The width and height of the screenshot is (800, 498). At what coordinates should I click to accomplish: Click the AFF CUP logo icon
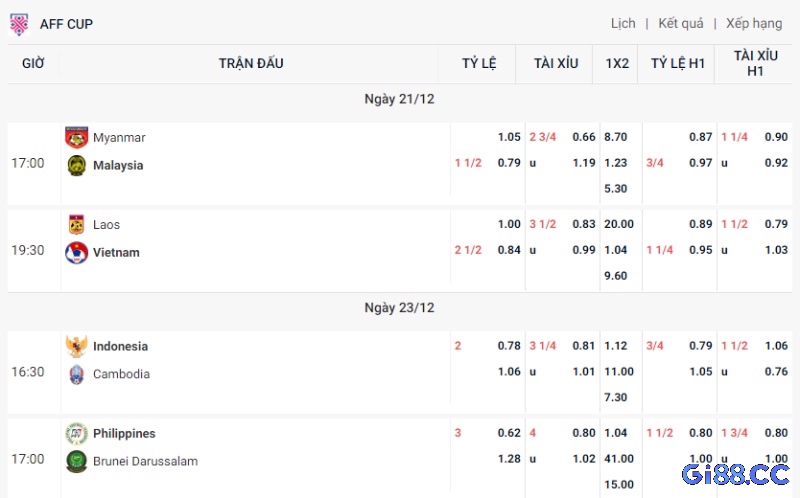click(x=19, y=23)
